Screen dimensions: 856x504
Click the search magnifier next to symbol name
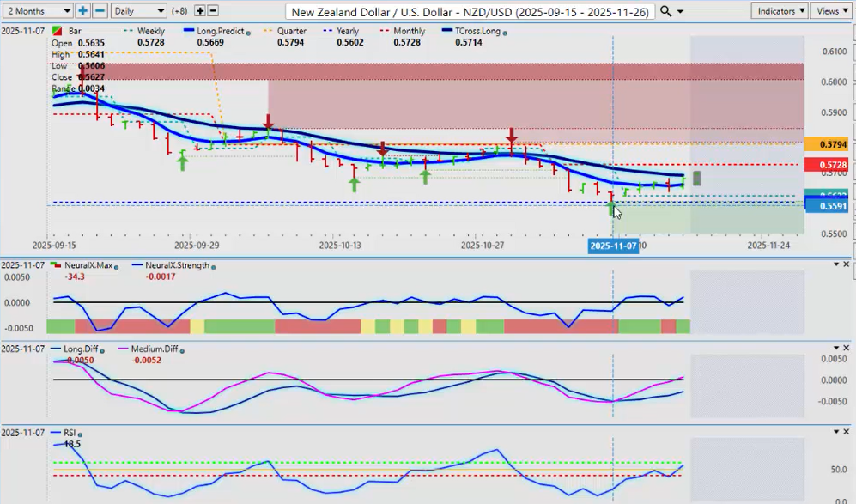click(666, 11)
